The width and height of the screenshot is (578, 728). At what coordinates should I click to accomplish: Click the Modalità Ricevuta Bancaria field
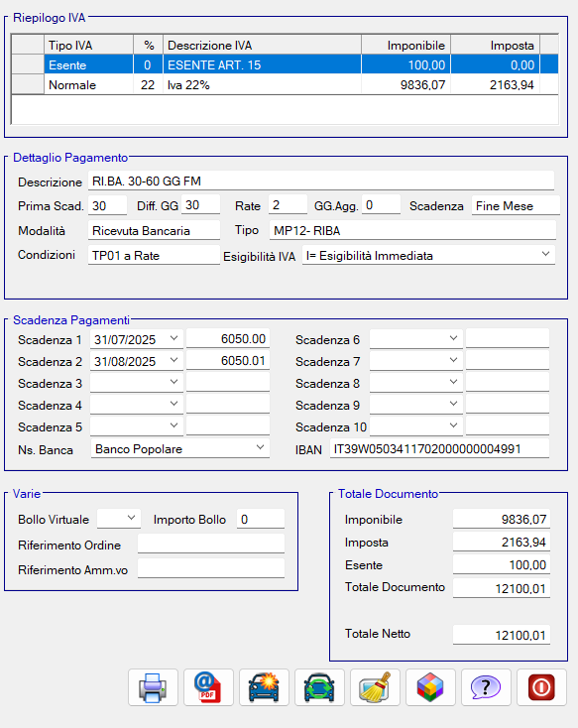(x=154, y=230)
